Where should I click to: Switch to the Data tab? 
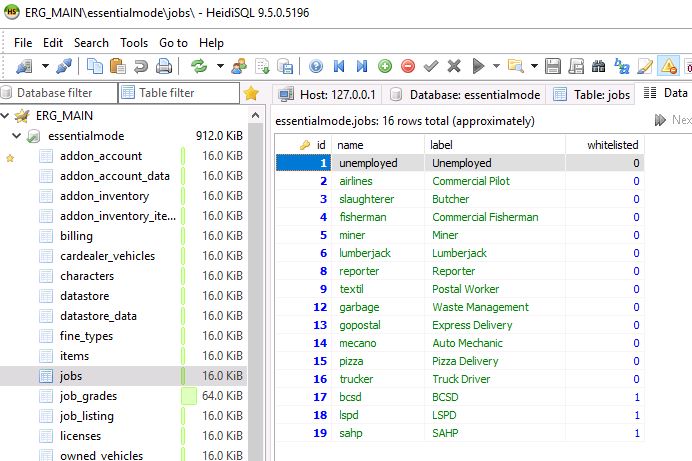665,93
